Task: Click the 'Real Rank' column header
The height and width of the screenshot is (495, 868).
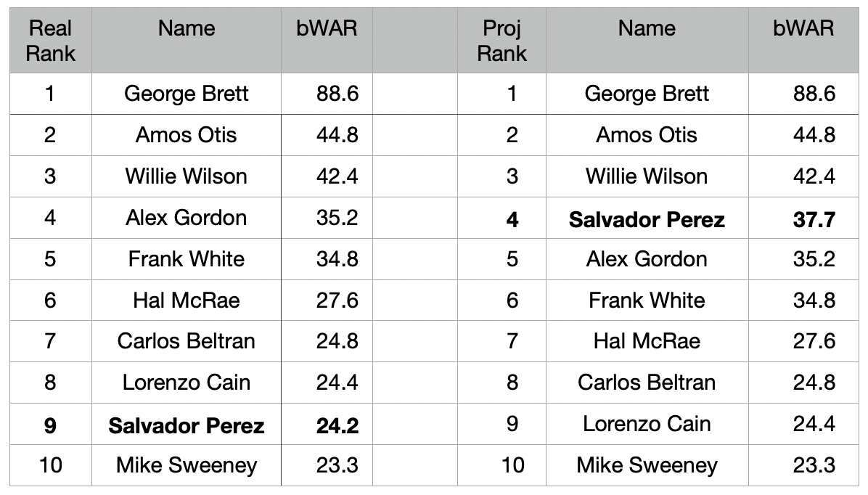Action: pos(50,41)
